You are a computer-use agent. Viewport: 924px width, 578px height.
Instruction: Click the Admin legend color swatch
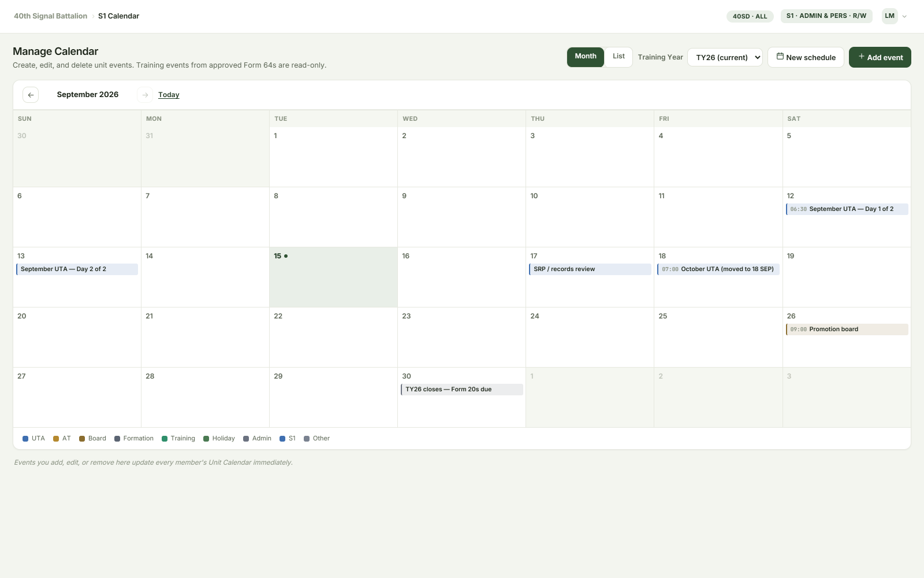tap(246, 439)
